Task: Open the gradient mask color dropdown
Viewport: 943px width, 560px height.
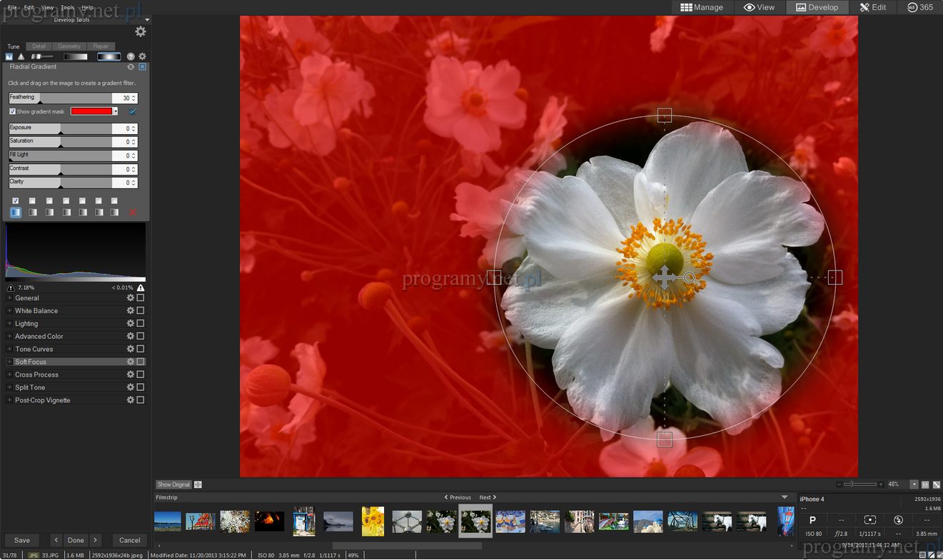Action: 116,111
